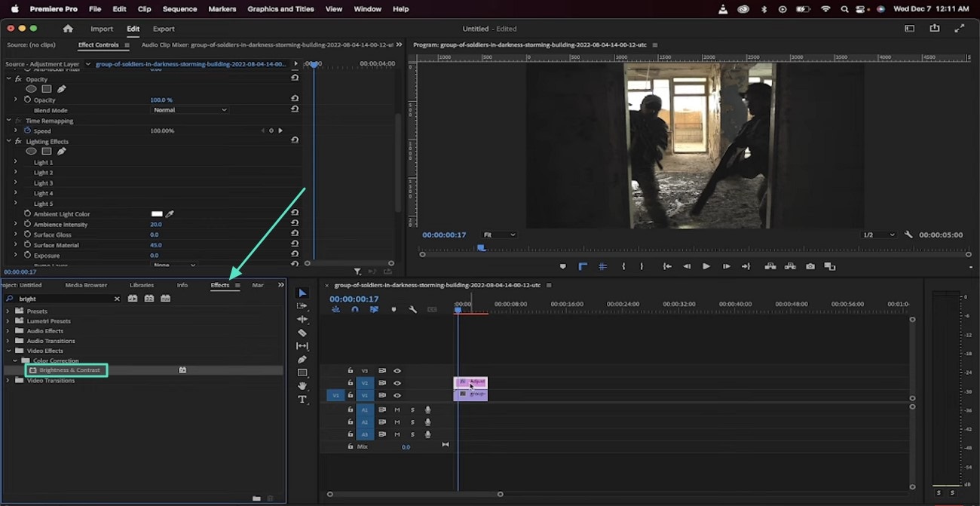The image size is (980, 506).
Task: Export frame with camera icon
Action: (810, 266)
